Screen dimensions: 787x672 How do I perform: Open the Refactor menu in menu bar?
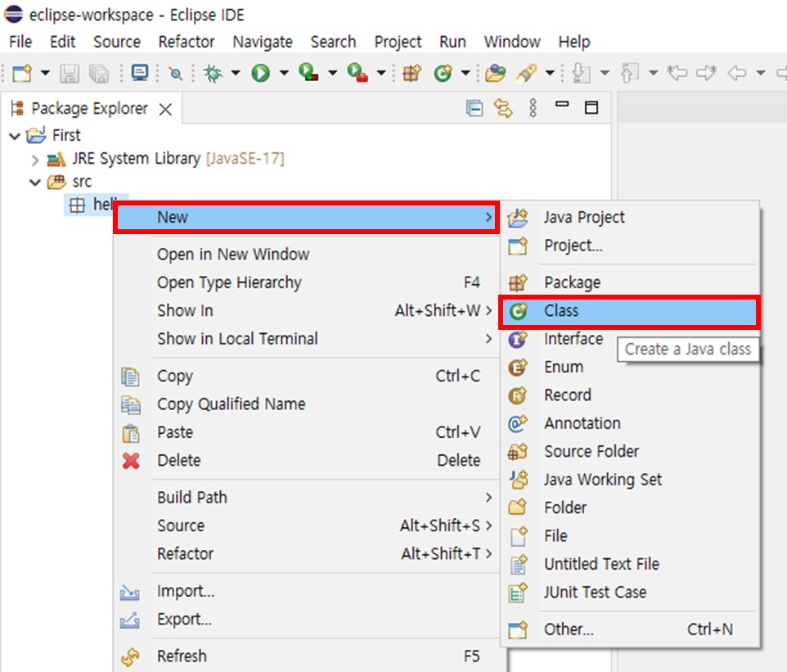click(187, 42)
